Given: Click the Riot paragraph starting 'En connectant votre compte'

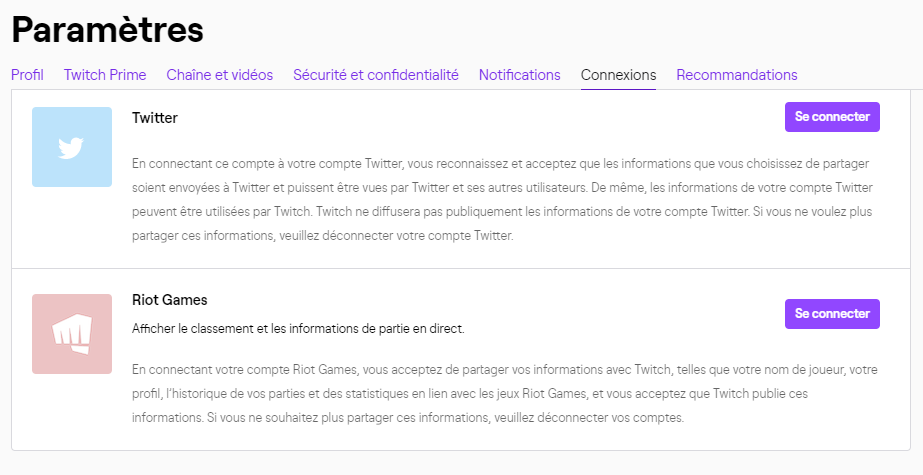Looking at the screenshot, I should coord(504,394).
